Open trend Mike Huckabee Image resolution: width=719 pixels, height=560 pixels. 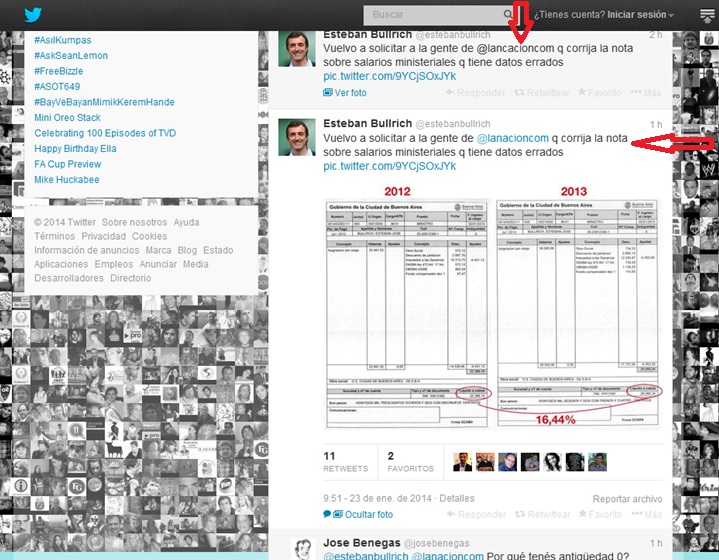point(66,179)
